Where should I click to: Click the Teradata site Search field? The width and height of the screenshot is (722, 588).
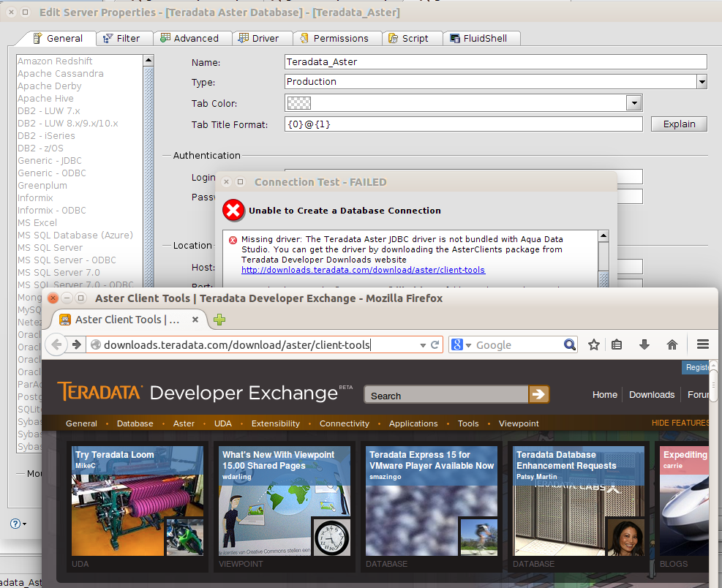446,395
